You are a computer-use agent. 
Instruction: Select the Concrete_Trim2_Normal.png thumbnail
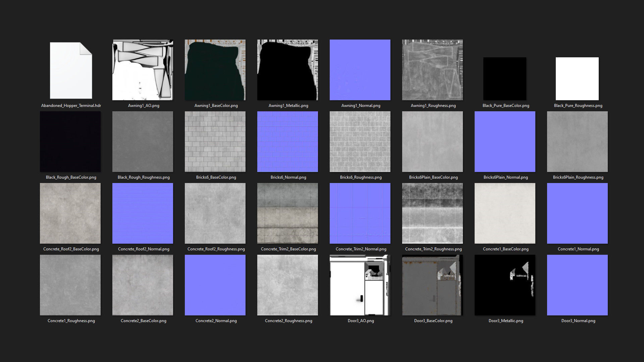(360, 213)
